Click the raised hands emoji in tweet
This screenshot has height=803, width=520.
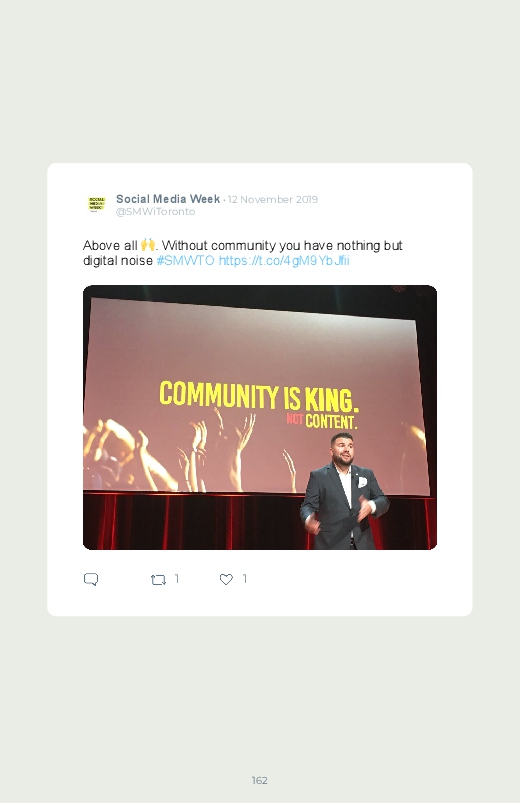[x=148, y=245]
